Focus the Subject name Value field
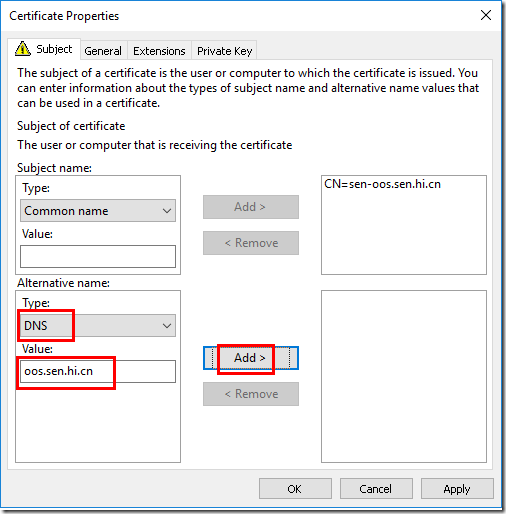This screenshot has height=514, width=506. pos(98,256)
